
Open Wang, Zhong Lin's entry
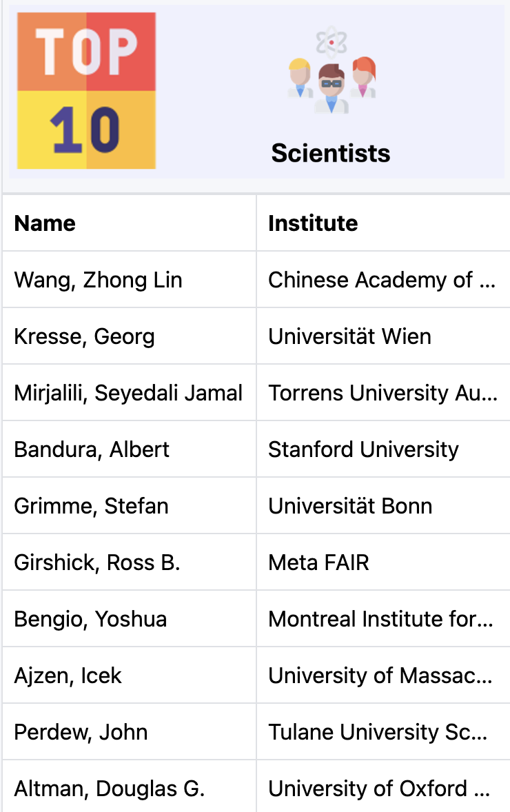coord(98,280)
